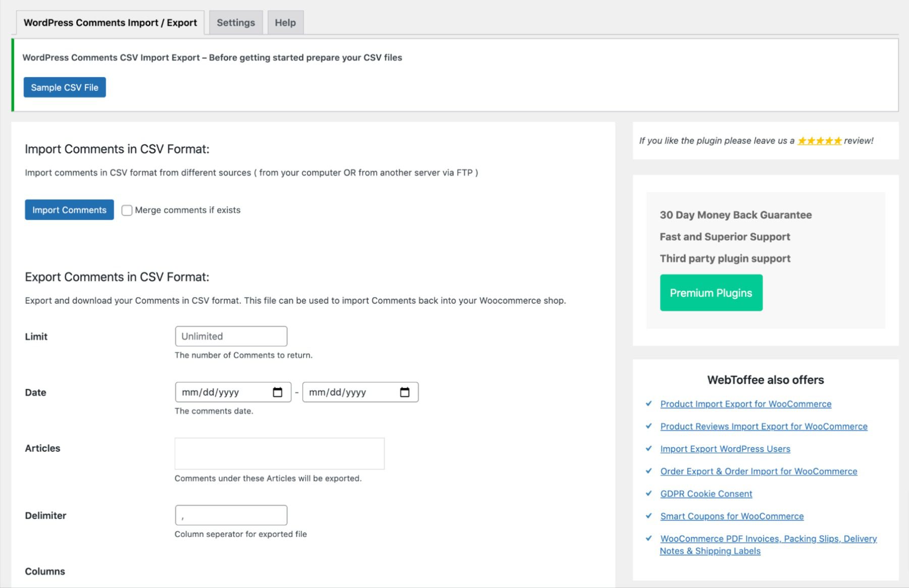Select the WordPress Comments Import / Export tab

click(111, 22)
